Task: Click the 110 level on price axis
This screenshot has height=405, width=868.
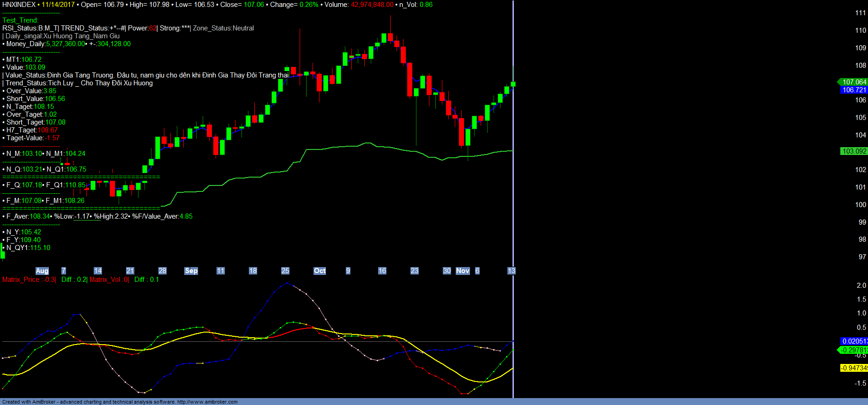Action: tap(860, 30)
